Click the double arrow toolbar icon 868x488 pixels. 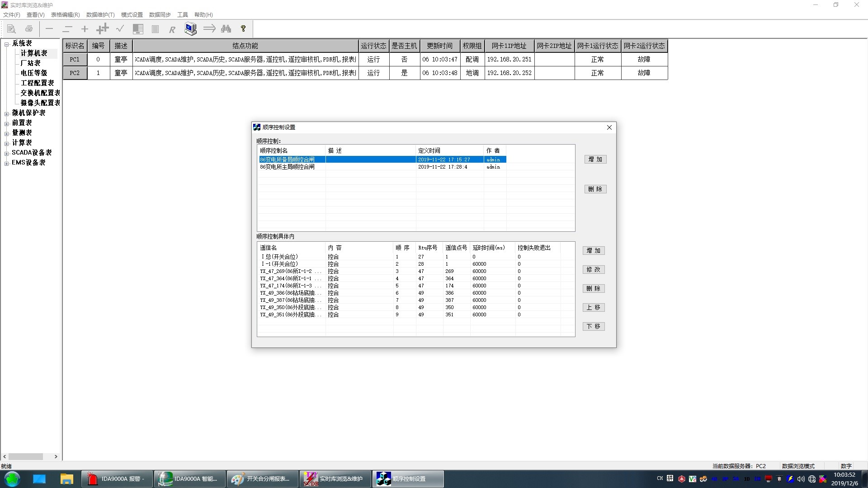click(x=209, y=29)
